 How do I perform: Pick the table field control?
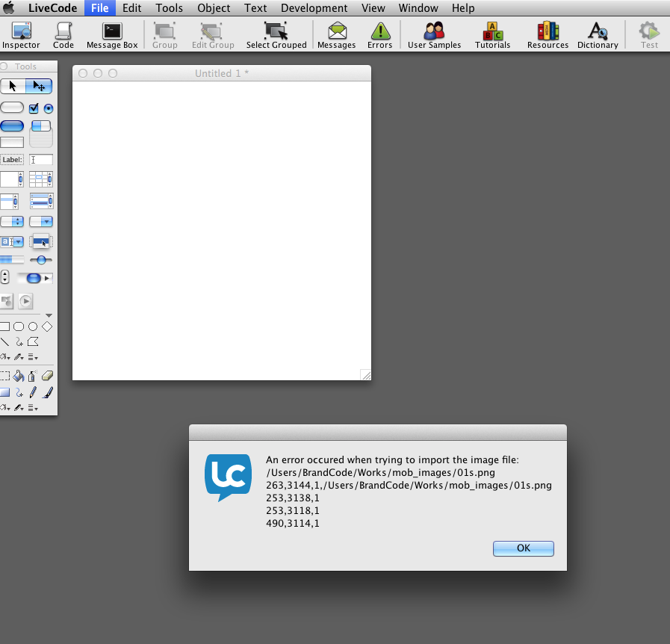pos(41,179)
